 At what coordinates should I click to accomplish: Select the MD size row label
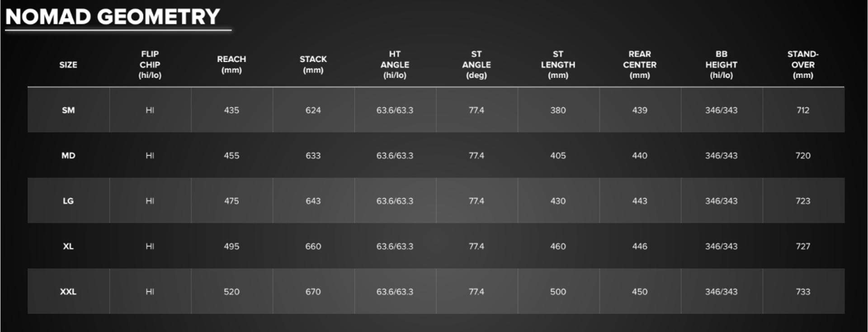click(68, 156)
